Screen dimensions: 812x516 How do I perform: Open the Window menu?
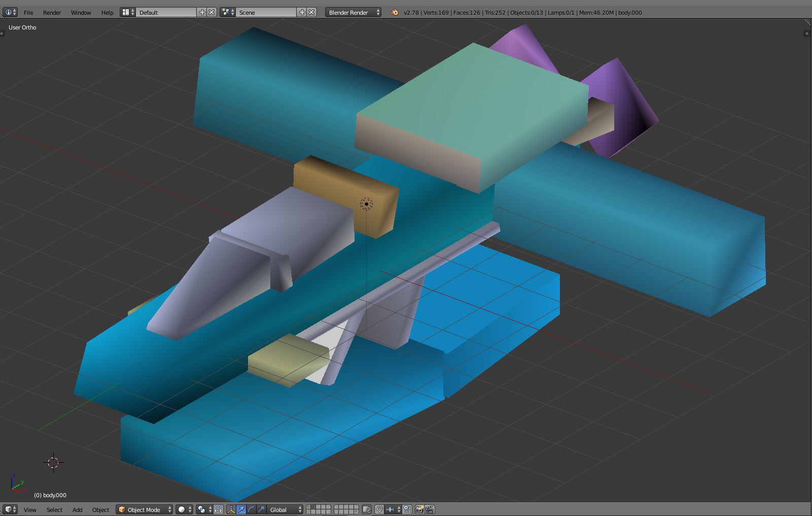tap(81, 12)
